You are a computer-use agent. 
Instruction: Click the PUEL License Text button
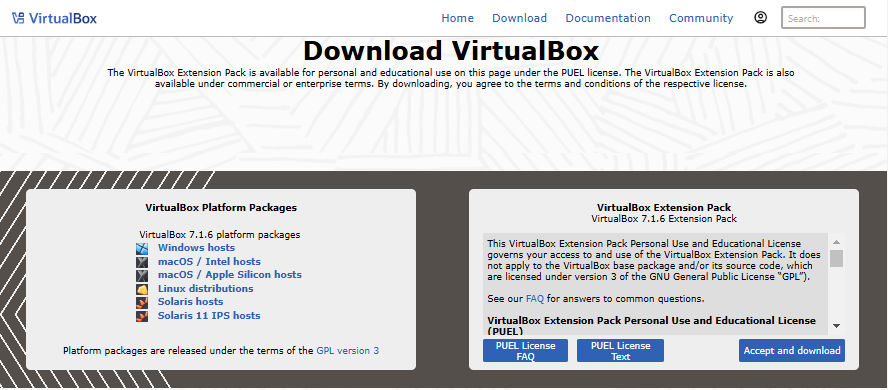(x=620, y=351)
